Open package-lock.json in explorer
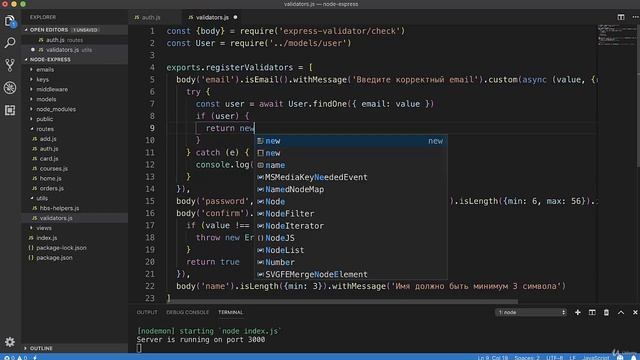The width and height of the screenshot is (640, 360). 75,248
